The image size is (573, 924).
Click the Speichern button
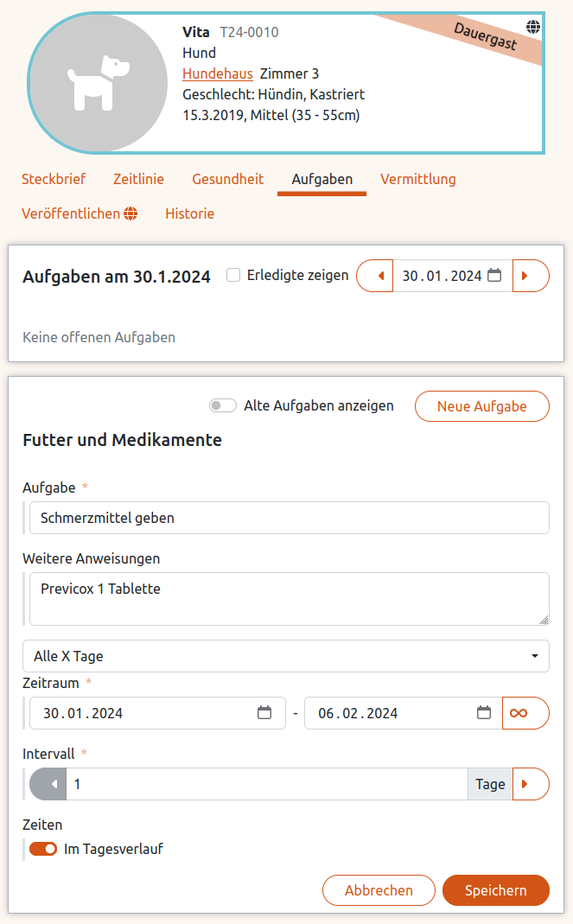(495, 889)
